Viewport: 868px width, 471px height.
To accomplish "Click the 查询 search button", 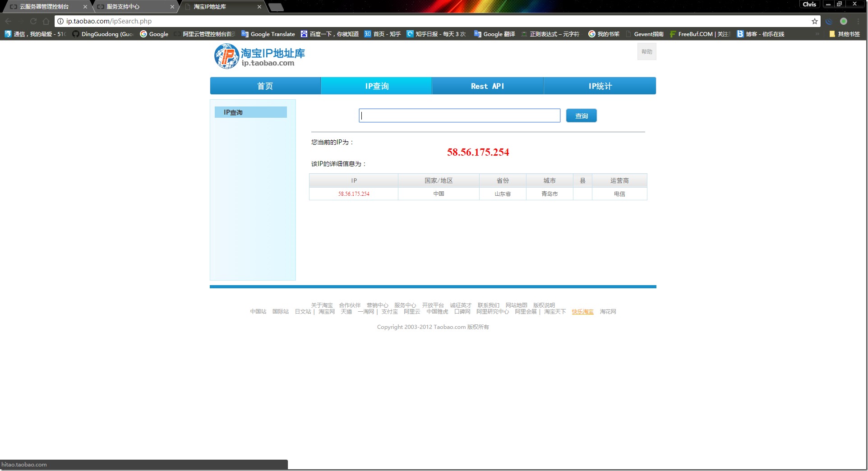I will tap(582, 115).
